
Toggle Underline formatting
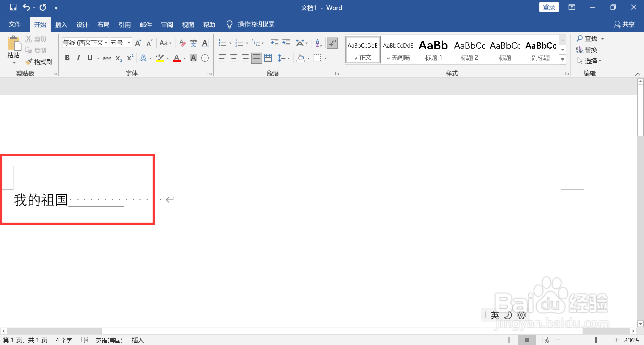click(90, 58)
